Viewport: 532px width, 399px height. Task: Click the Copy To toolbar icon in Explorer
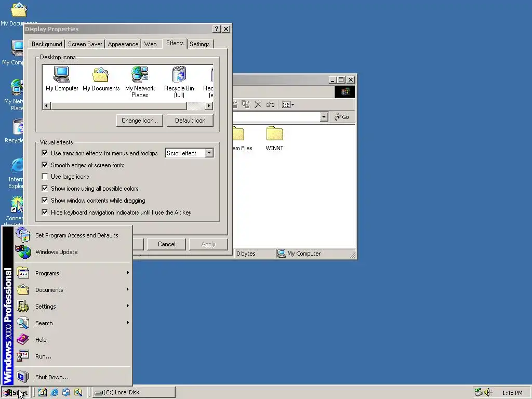(246, 104)
